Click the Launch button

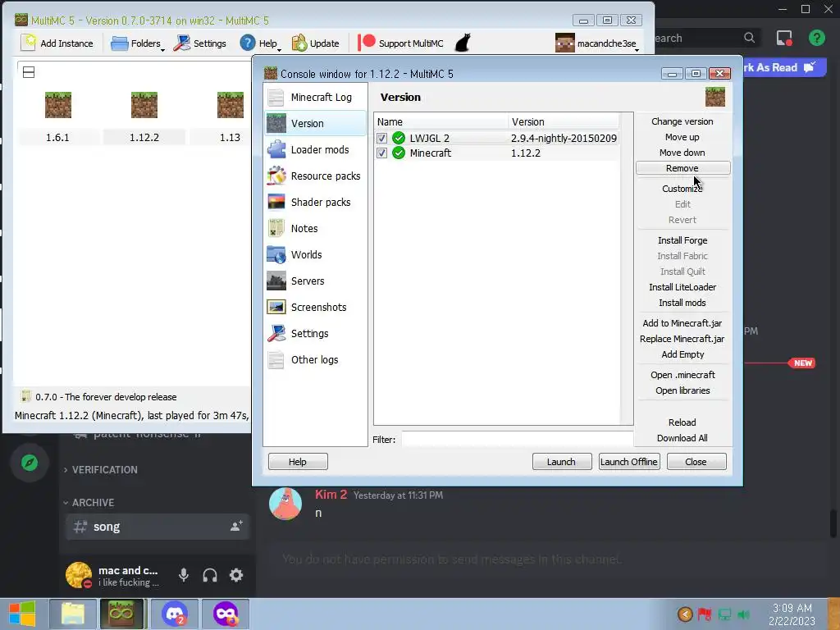click(562, 462)
